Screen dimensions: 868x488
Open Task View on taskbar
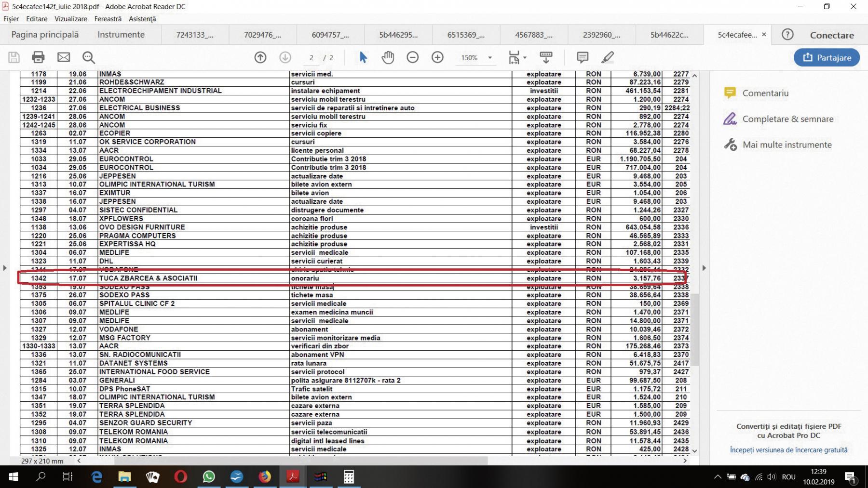(68, 477)
